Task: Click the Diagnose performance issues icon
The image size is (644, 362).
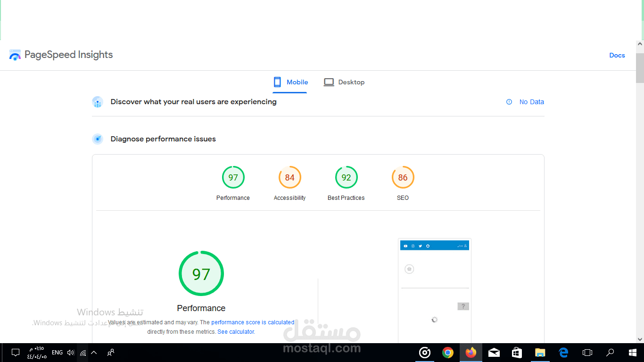Action: pos(98,139)
